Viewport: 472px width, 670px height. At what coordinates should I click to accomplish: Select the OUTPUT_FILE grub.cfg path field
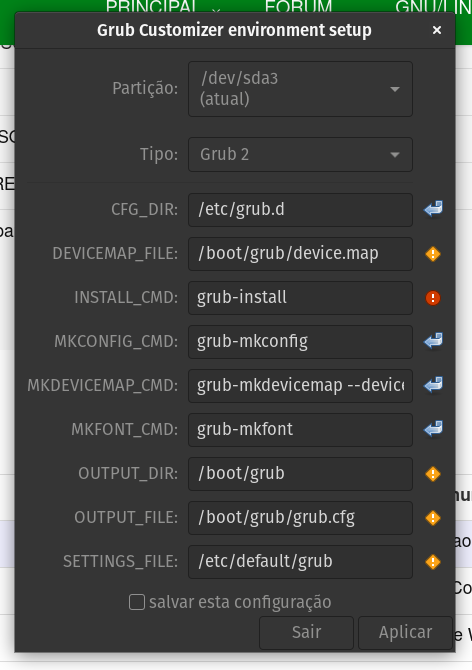[x=300, y=518]
